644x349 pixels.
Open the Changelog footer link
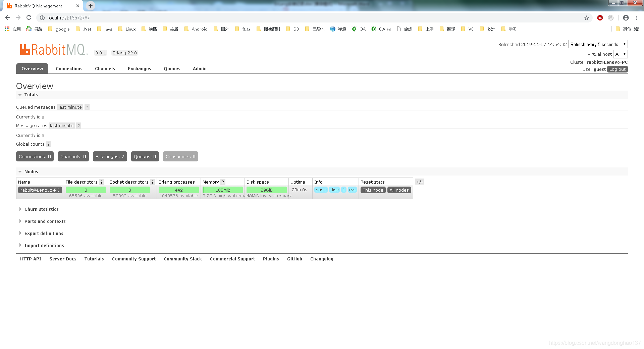pos(322,259)
